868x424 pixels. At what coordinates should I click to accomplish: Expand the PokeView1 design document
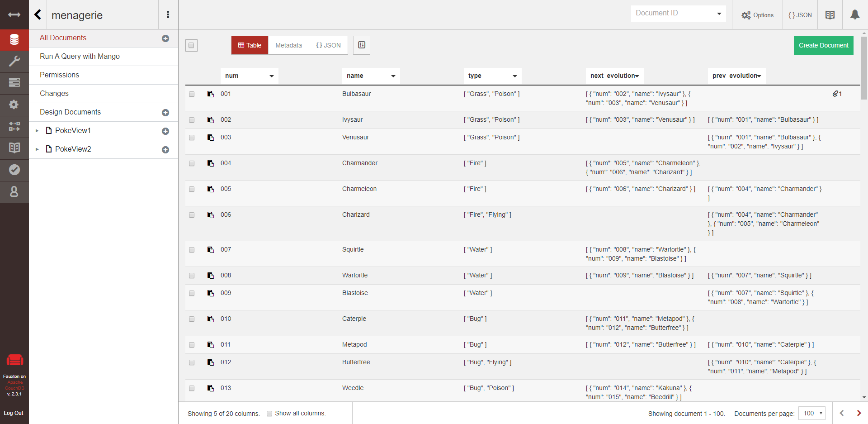[37, 131]
